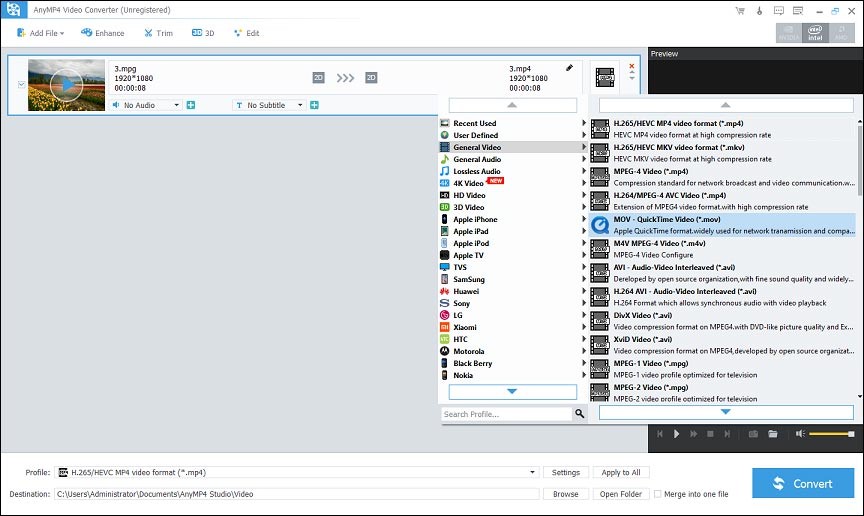Adjust the preview volume slider
The image size is (864, 516).
point(831,434)
